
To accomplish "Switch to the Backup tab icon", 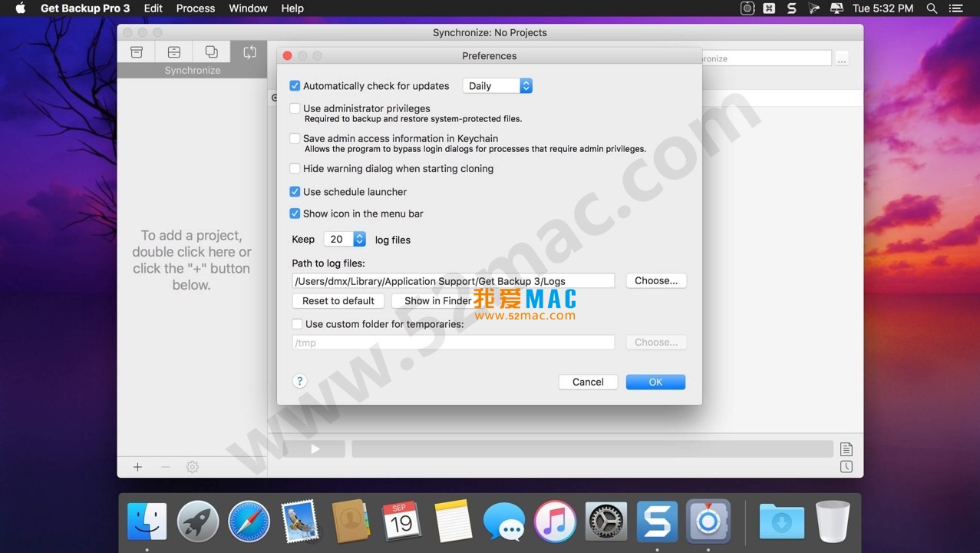I will click(x=136, y=51).
